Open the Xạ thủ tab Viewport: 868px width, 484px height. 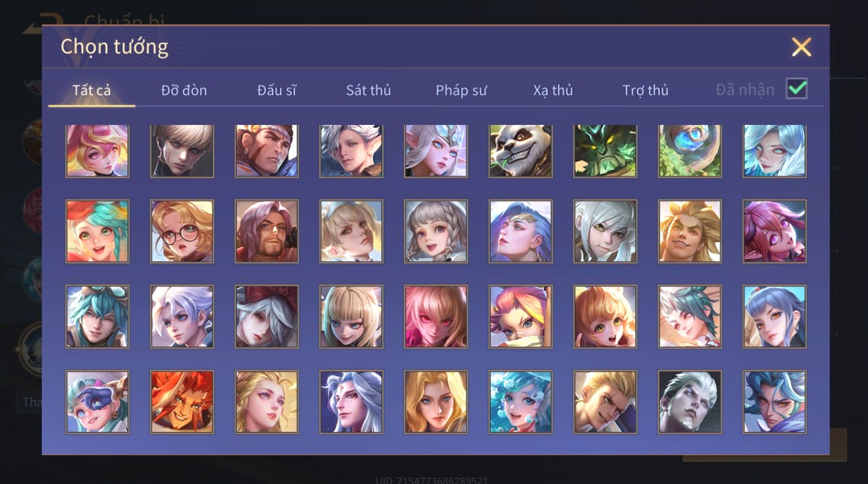(553, 90)
